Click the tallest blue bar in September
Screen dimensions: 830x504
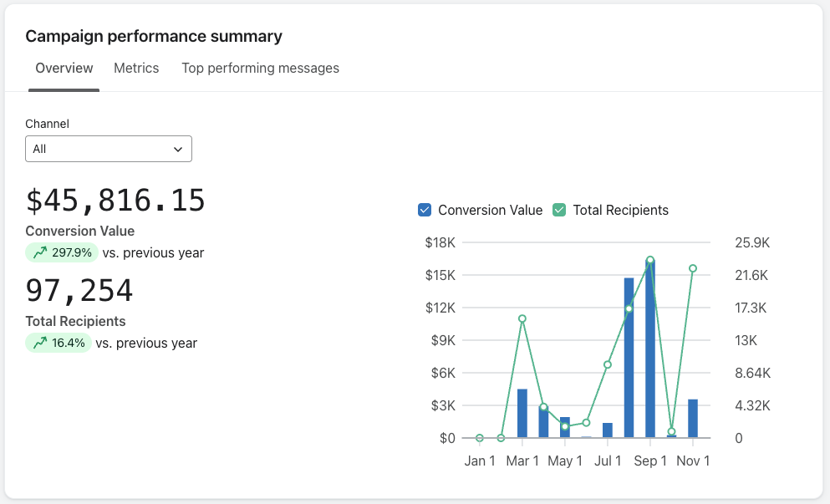[650, 351]
